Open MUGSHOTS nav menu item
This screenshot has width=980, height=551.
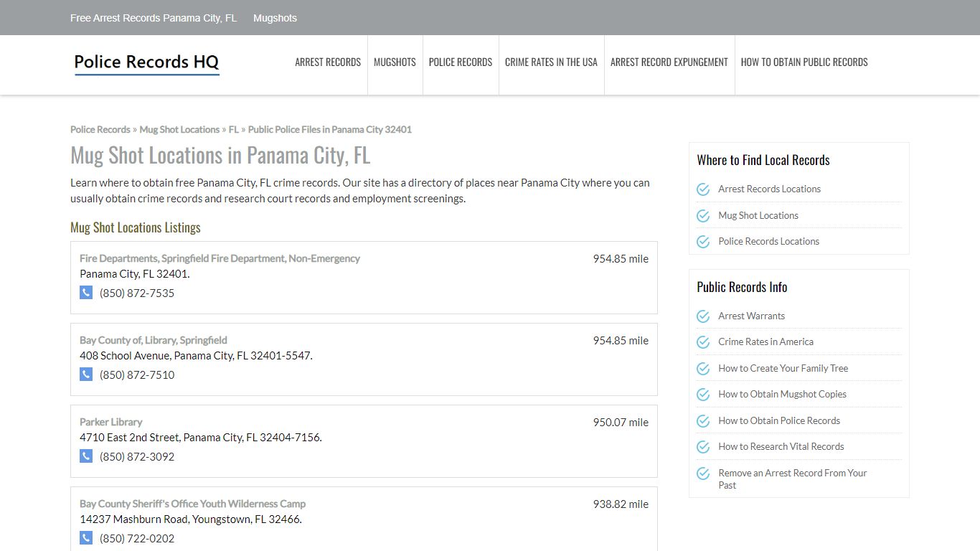[x=395, y=62]
